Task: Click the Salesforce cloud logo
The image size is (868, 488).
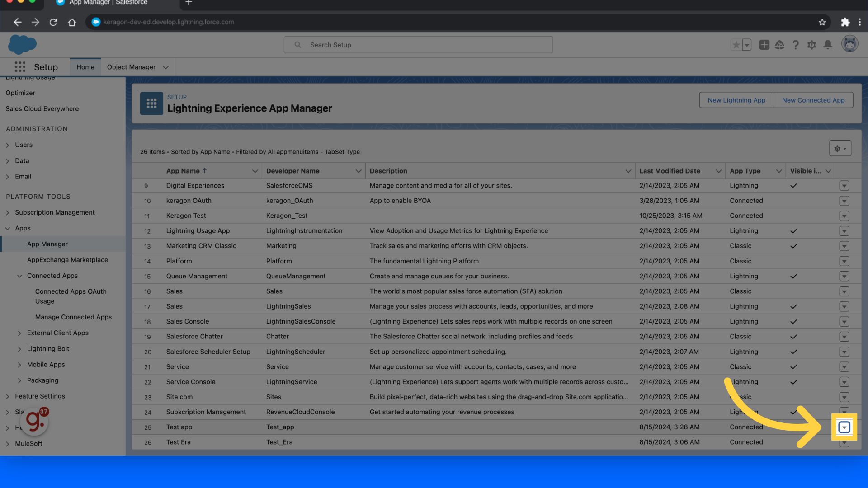Action: click(x=22, y=44)
